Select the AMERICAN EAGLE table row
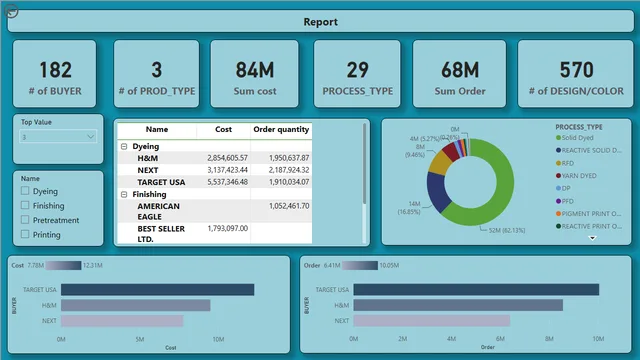 (215, 211)
